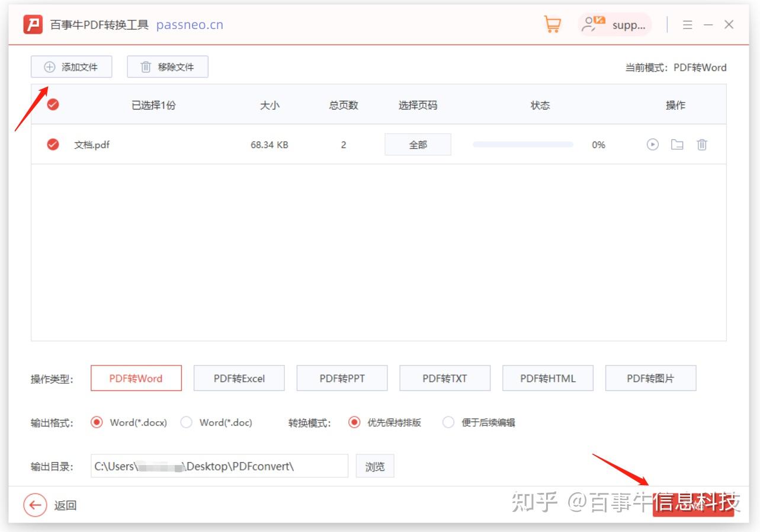Click the output directory path field
Image resolution: width=760 pixels, height=532 pixels.
click(x=219, y=466)
